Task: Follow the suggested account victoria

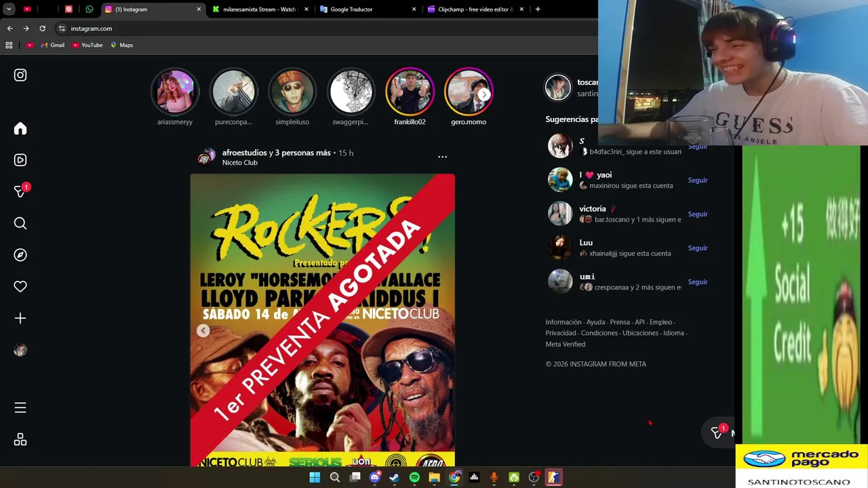Action: pos(698,214)
